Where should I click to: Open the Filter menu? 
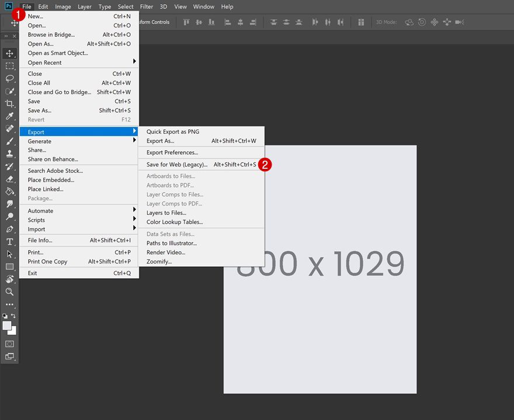146,6
